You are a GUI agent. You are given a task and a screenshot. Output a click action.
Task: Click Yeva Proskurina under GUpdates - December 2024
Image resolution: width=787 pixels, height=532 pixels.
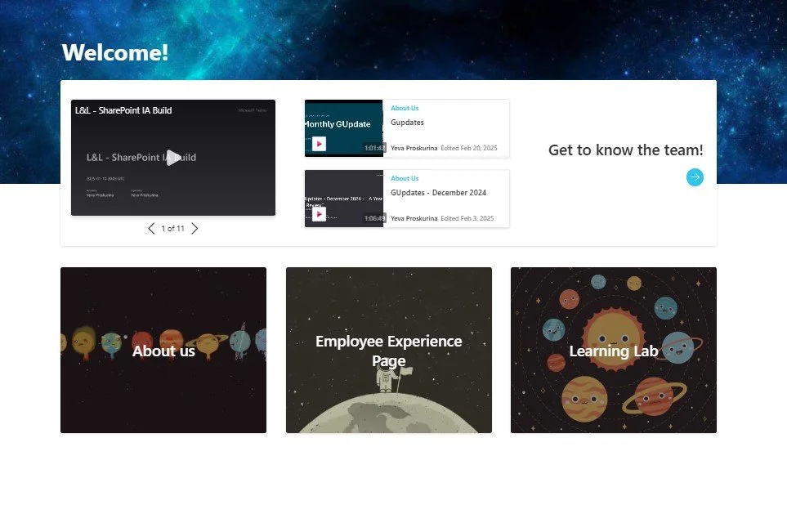point(413,218)
